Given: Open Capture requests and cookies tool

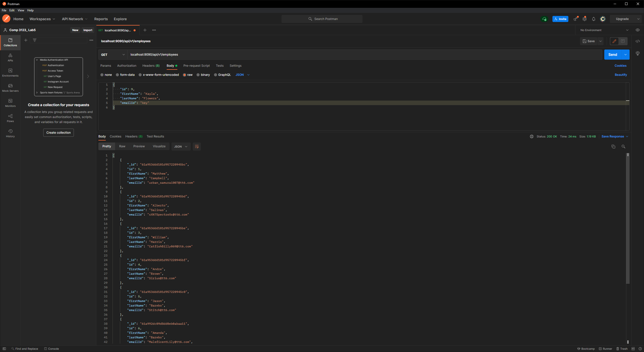Looking at the screenshot, I should point(575,19).
